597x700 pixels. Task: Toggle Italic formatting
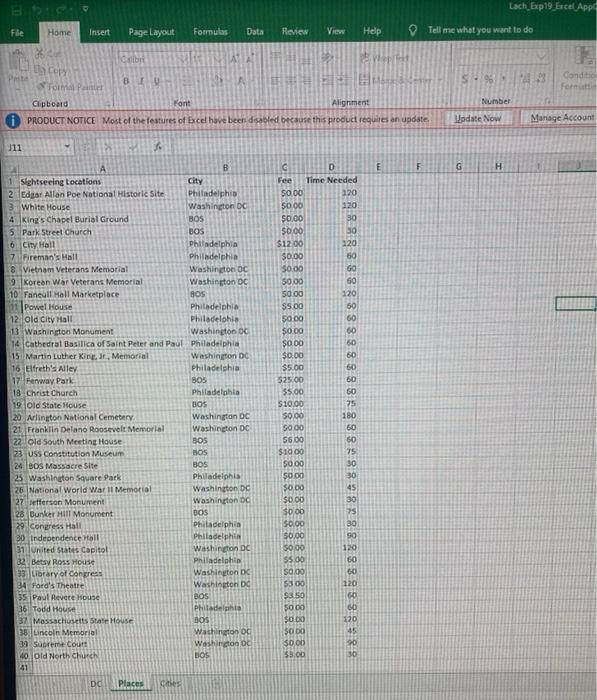click(x=142, y=81)
